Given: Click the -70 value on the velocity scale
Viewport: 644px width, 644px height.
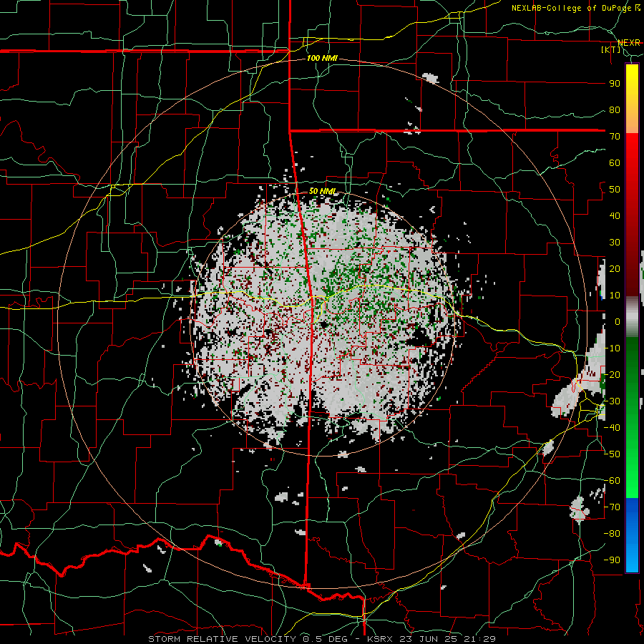Looking at the screenshot, I should [612, 507].
